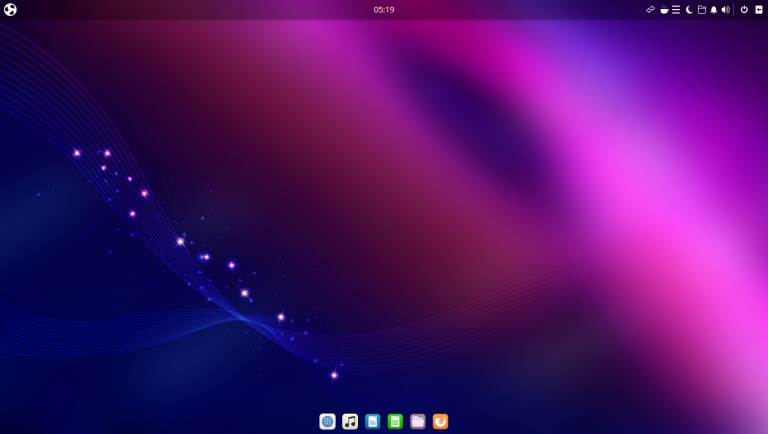Open the Budgie menu logo button
768x434 pixels.
(x=10, y=9)
